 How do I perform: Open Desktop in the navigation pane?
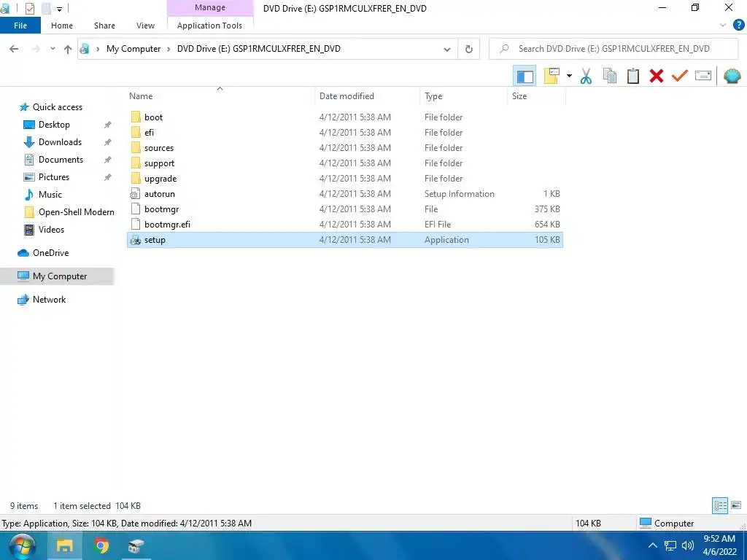[x=54, y=125]
